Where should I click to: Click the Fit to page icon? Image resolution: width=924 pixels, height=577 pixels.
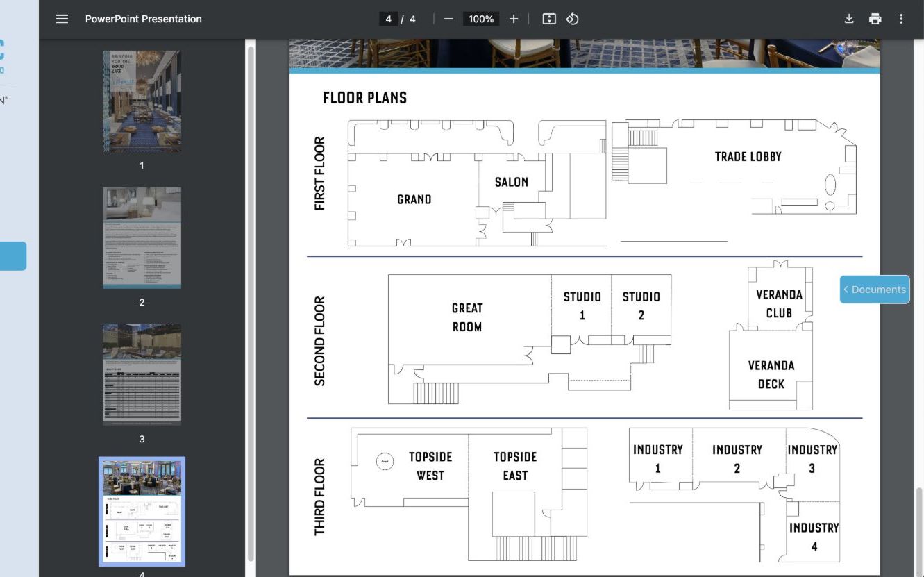point(549,19)
